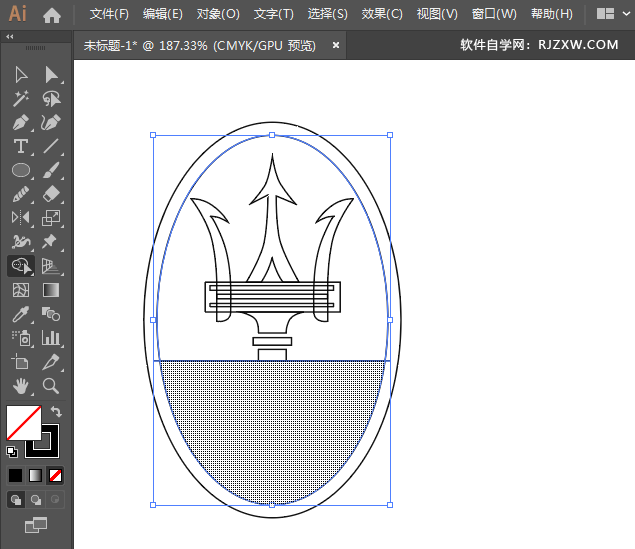Pick the Mesh tool
635x549 pixels.
click(x=21, y=290)
